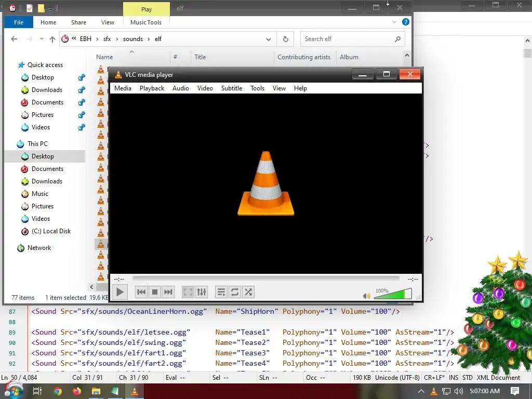Image resolution: width=532 pixels, height=399 pixels.
Task: Launch Firefox from the taskbar
Action: tap(77, 391)
